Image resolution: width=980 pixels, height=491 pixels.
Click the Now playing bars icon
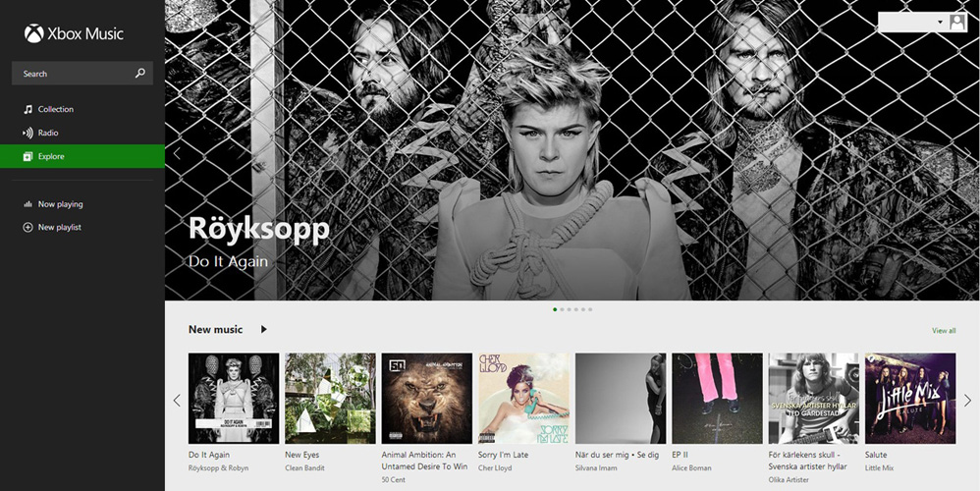(27, 203)
